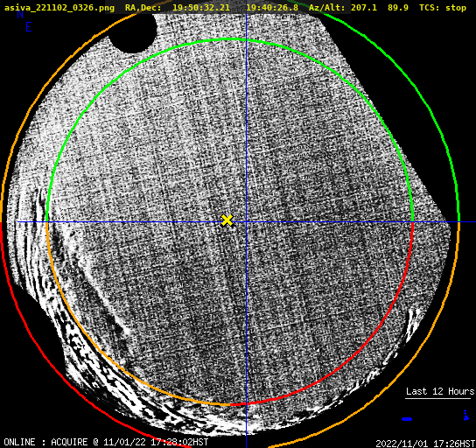Image resolution: width=476 pixels, height=448 pixels.
Task: Click the short bright white streak at lower right
Action: (x=413, y=322)
